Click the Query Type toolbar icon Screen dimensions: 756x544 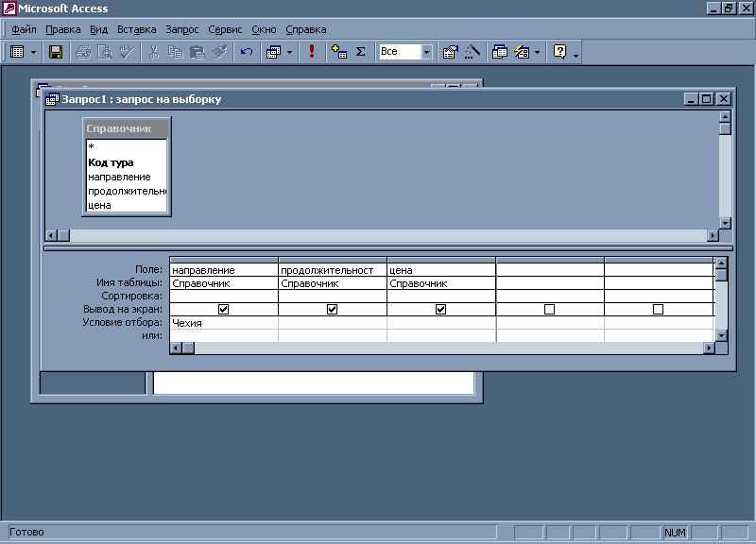(x=273, y=52)
